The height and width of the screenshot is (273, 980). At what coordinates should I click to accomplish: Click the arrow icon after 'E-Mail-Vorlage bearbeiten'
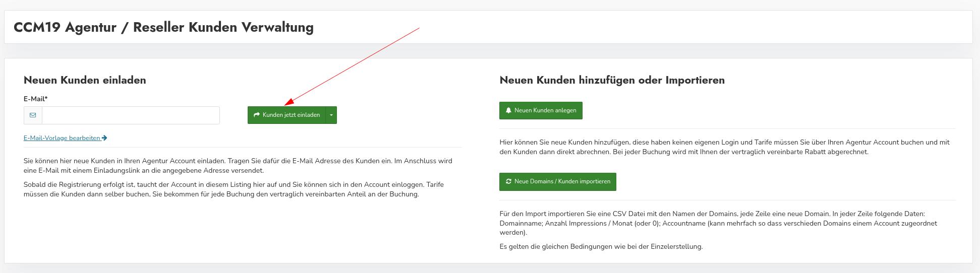click(x=104, y=138)
